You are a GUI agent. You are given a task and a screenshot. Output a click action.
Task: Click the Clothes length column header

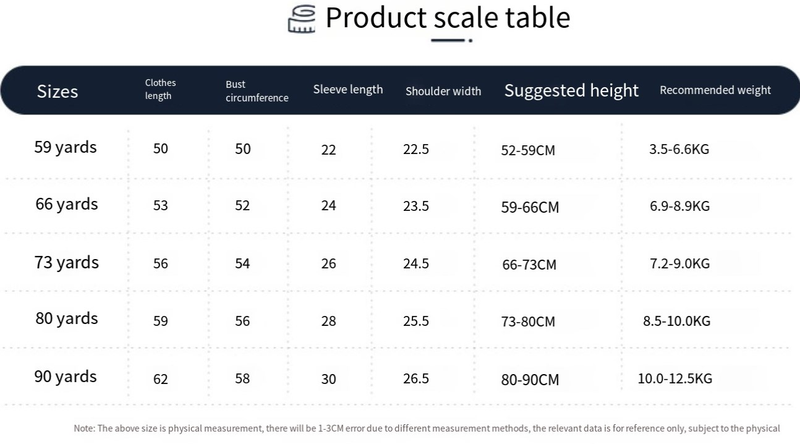[x=158, y=90]
